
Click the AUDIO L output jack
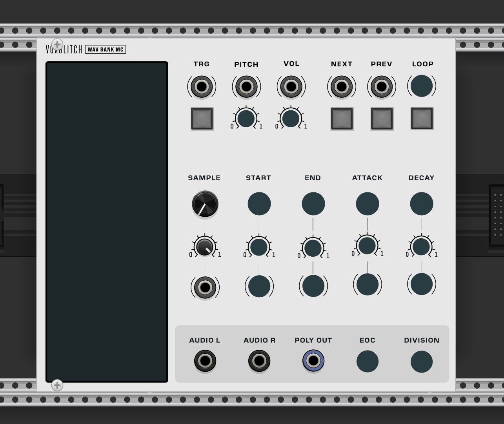point(205,361)
